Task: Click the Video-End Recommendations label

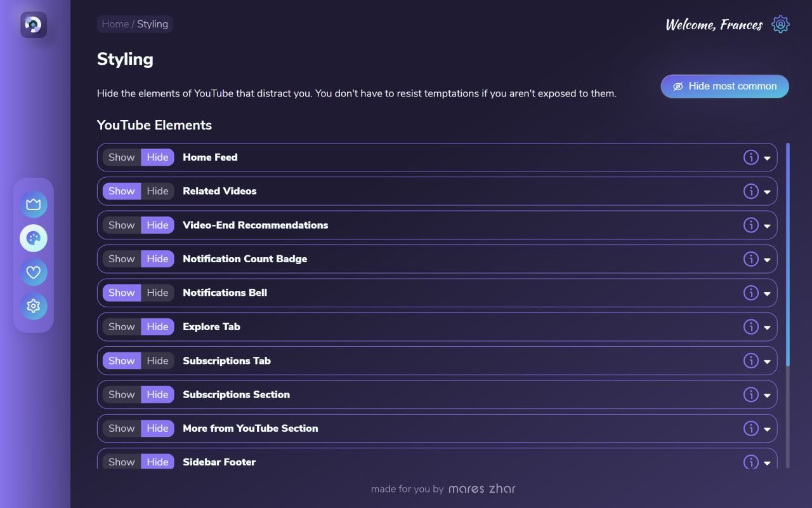Action: pos(256,225)
